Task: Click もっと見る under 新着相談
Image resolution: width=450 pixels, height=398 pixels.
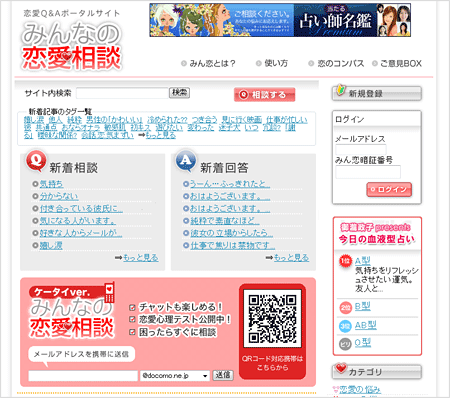Action: [141, 258]
